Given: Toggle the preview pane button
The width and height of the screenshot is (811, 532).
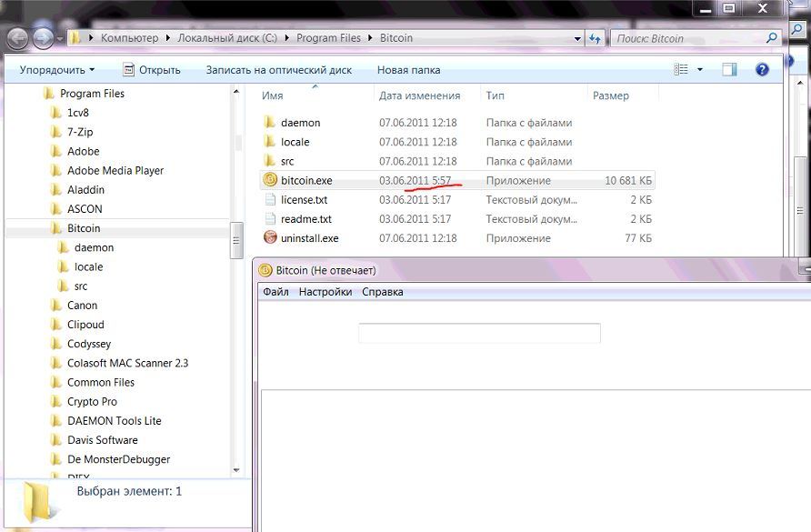Looking at the screenshot, I should pyautogui.click(x=729, y=69).
